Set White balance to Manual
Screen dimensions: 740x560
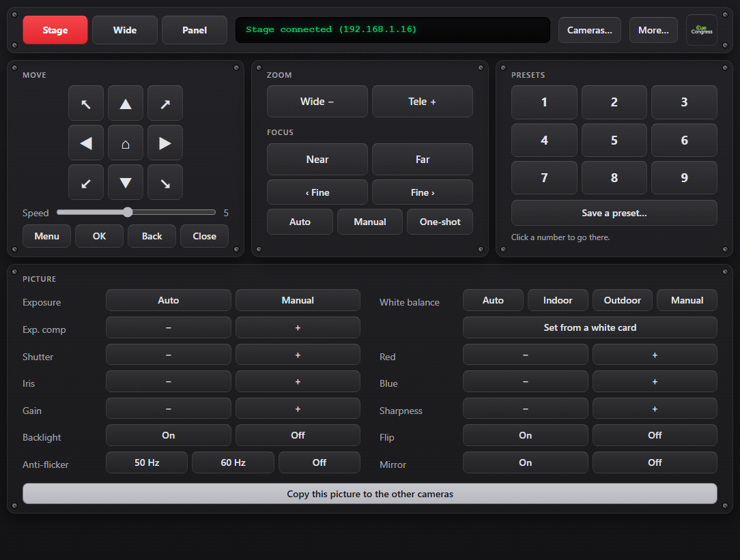(x=687, y=300)
